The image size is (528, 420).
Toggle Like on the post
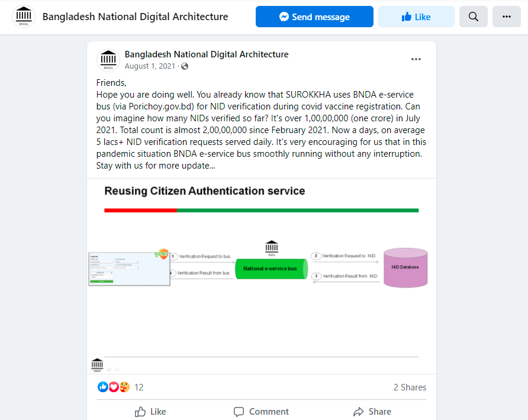click(150, 412)
